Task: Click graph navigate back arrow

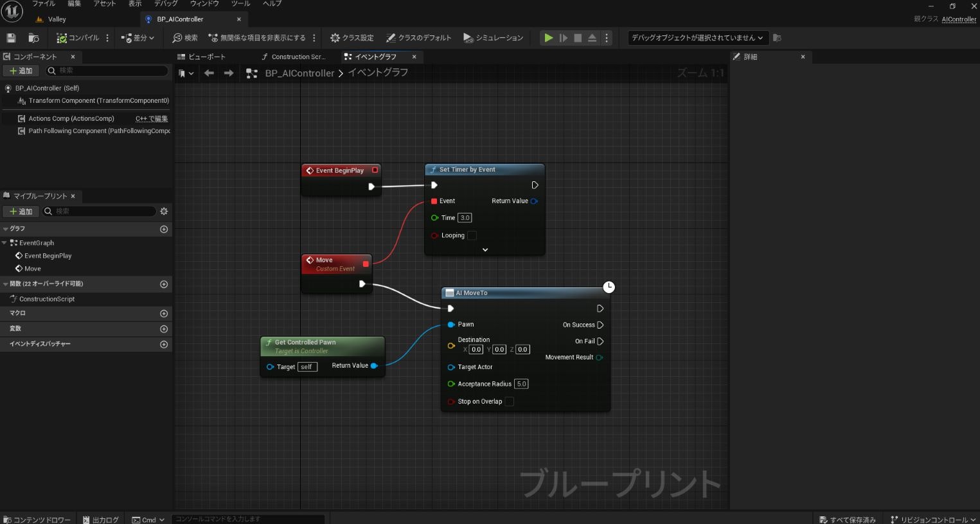Action: [x=209, y=73]
